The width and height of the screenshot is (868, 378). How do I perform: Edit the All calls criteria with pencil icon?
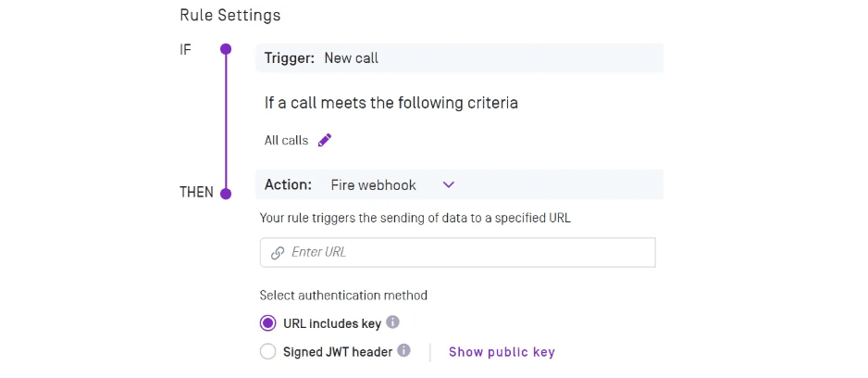(324, 140)
